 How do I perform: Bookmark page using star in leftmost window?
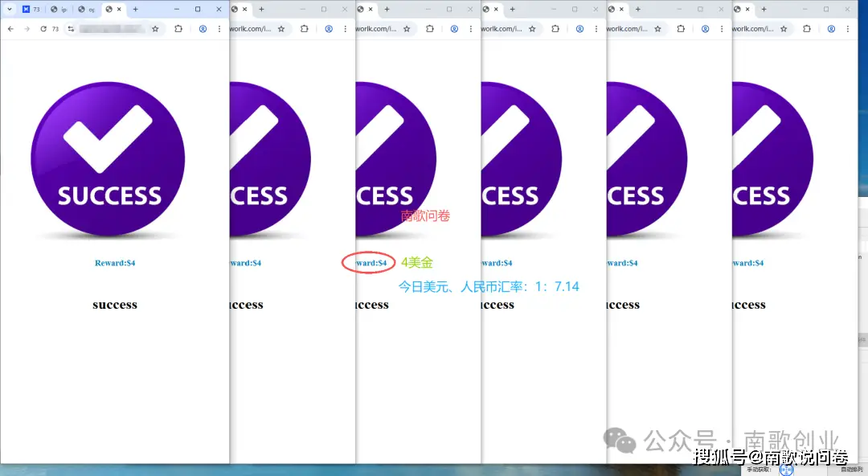(x=155, y=29)
